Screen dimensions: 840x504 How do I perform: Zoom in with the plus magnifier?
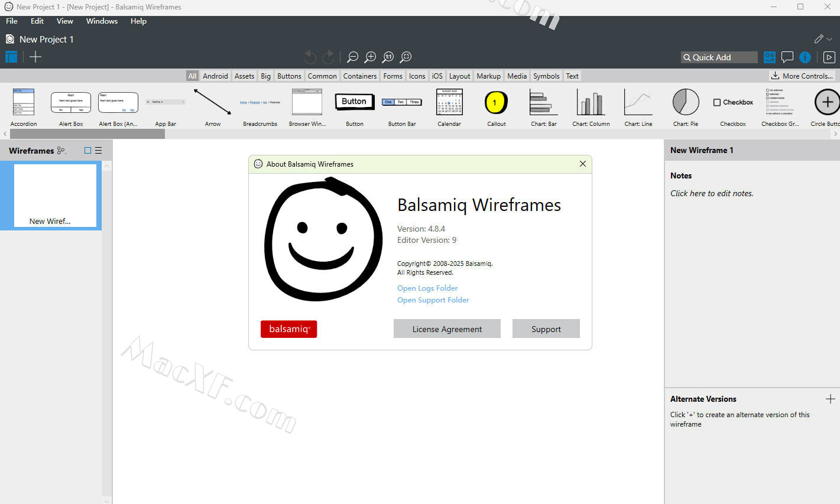[x=370, y=57]
